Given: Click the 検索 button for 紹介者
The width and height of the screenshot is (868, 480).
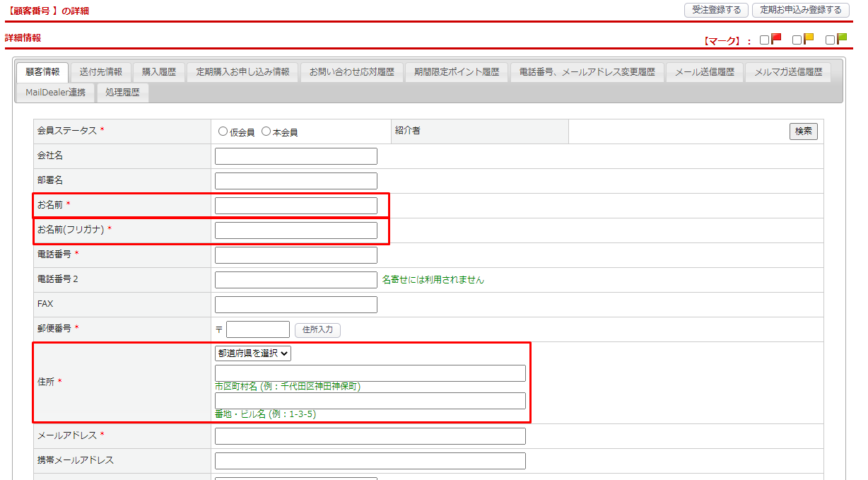Looking at the screenshot, I should pos(803,131).
